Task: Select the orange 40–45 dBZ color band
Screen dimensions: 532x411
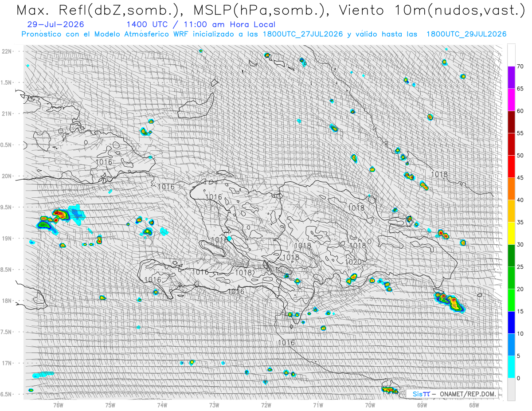Action: click(x=511, y=188)
